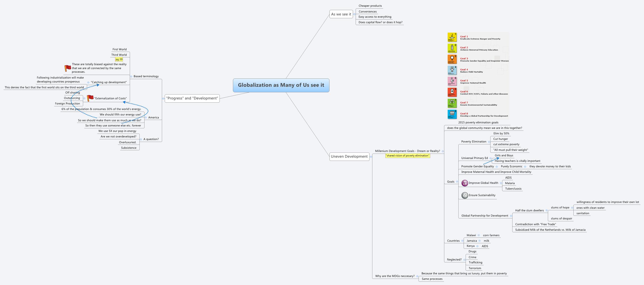
Task: Click the yellow Goal 1 hunger bowl icon
Action: [452, 38]
